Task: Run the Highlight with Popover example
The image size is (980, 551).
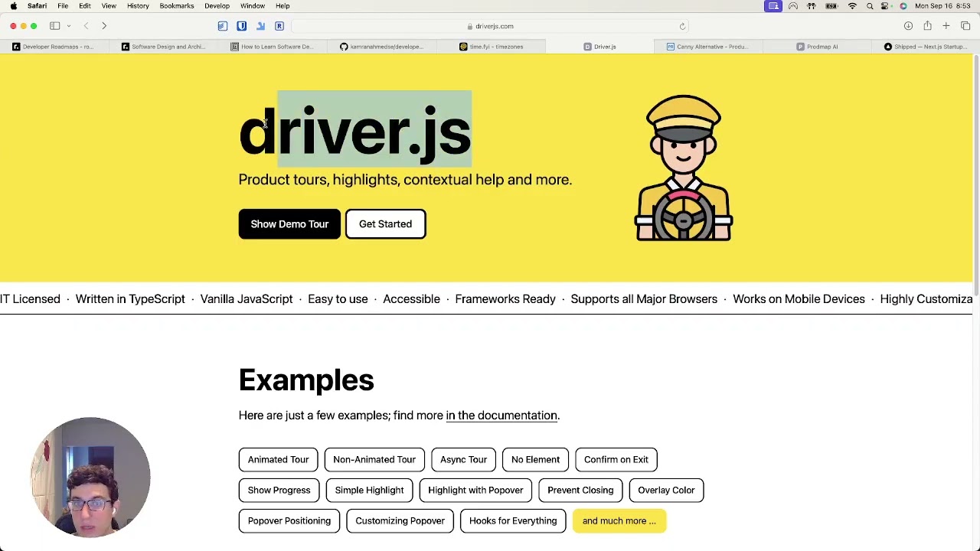Action: pyautogui.click(x=475, y=491)
